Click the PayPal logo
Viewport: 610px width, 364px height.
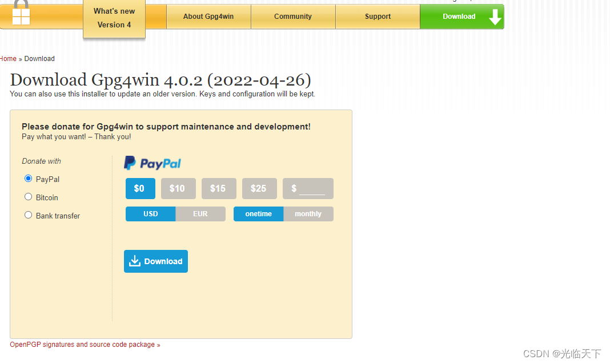coord(152,163)
